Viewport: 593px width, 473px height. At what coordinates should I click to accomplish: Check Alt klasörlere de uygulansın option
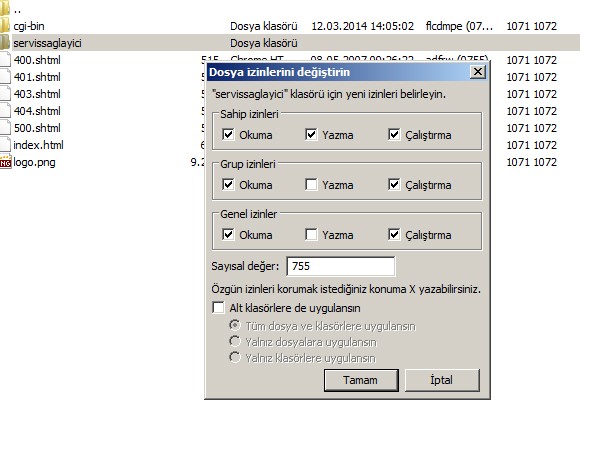pyautogui.click(x=218, y=307)
